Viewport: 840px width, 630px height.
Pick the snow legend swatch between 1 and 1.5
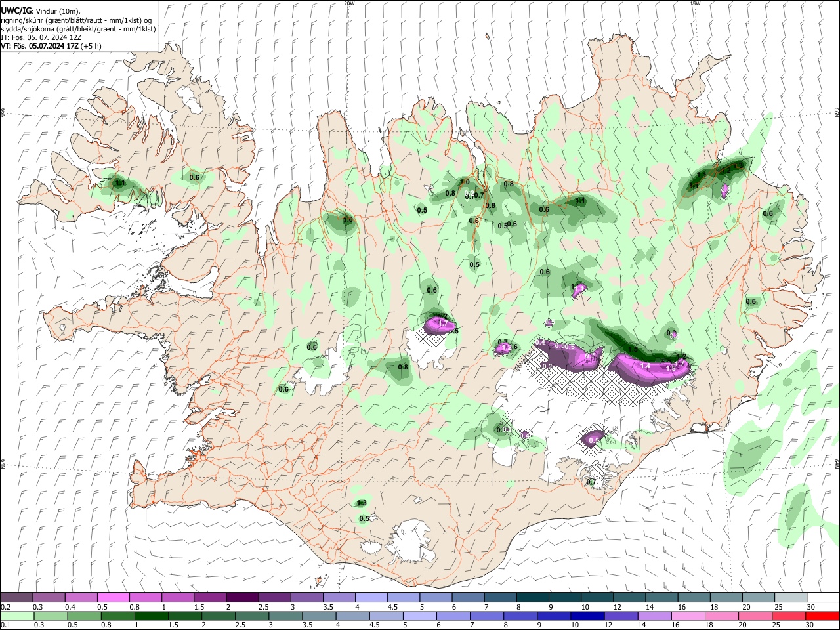pyautogui.click(x=177, y=597)
